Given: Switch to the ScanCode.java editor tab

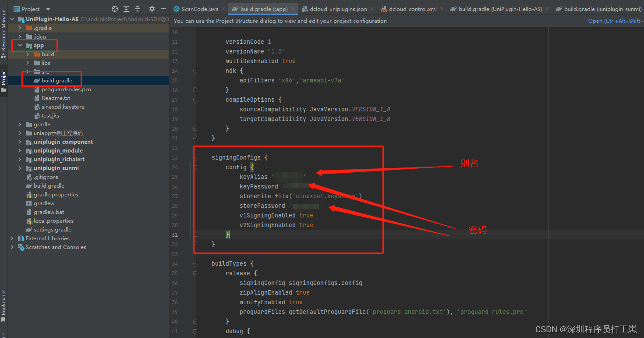Looking at the screenshot, I should point(200,9).
